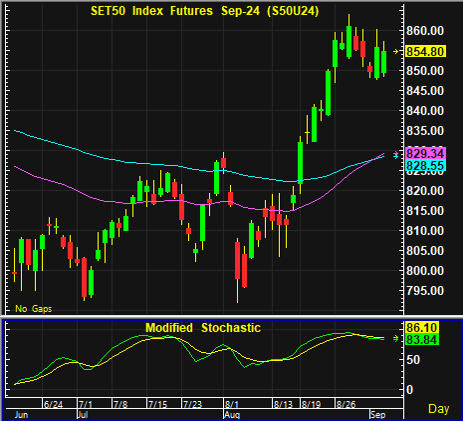Click the yellow arrow beside 854.80

pyautogui.click(x=396, y=52)
